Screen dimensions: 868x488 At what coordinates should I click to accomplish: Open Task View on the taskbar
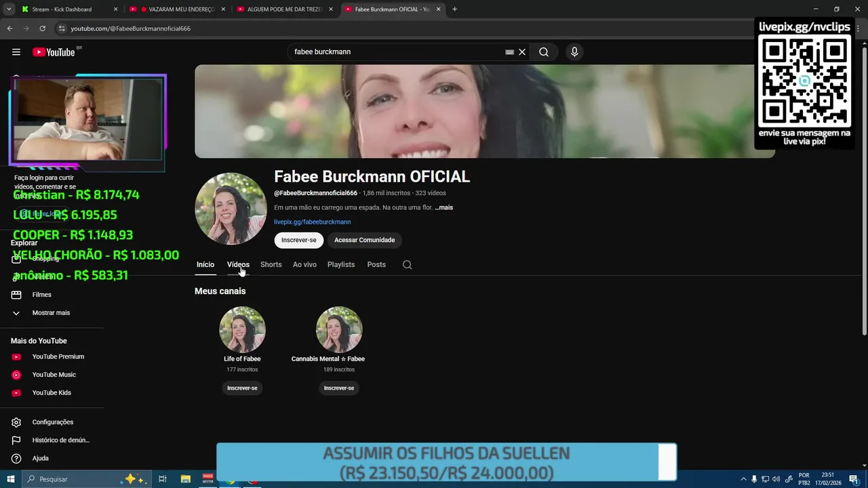tap(163, 479)
